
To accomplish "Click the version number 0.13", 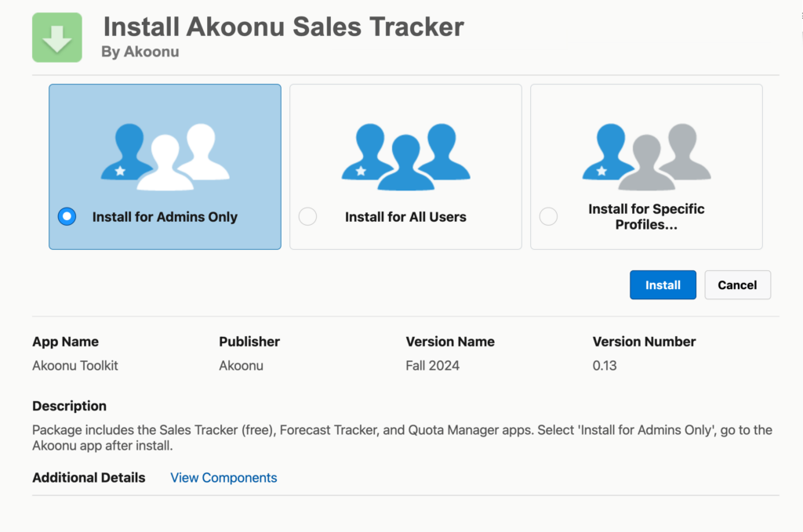I will point(605,365).
